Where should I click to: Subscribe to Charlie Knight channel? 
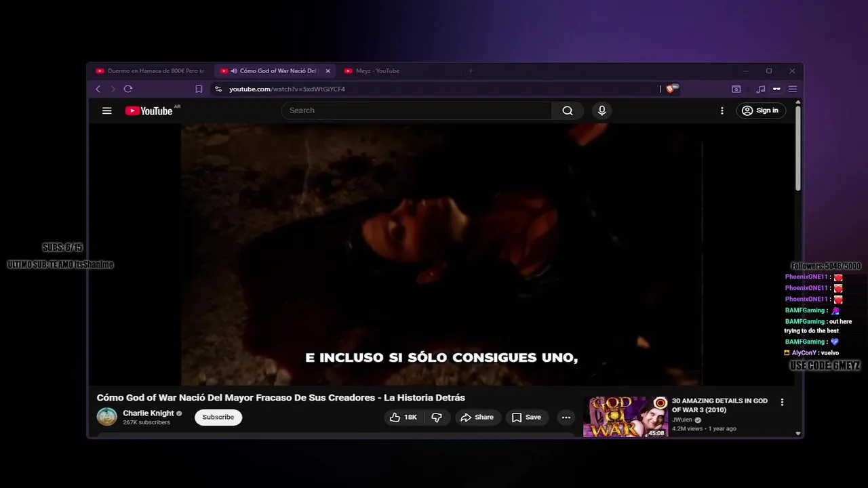point(218,417)
